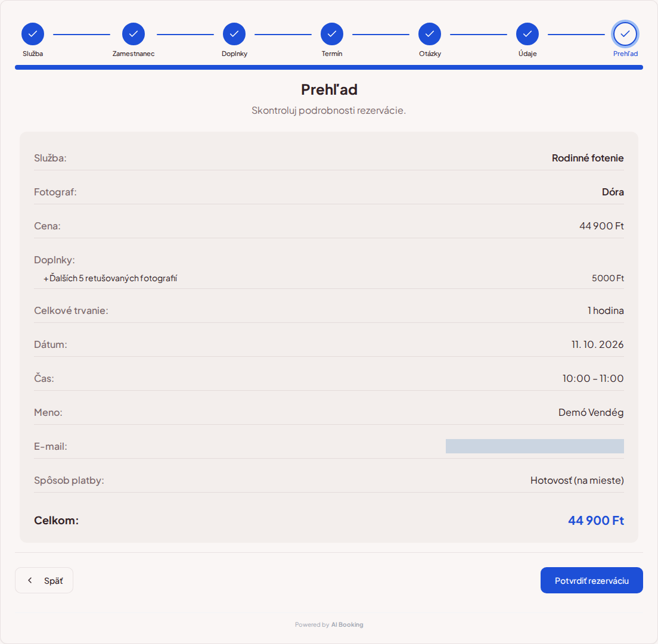658x644 pixels.
Task: Select the Údaje step label
Action: [527, 54]
